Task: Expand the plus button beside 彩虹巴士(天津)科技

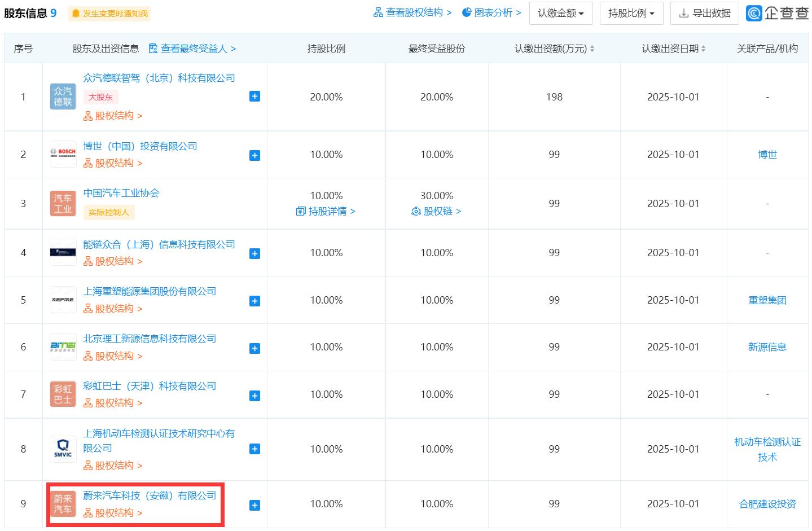Action: point(254,394)
